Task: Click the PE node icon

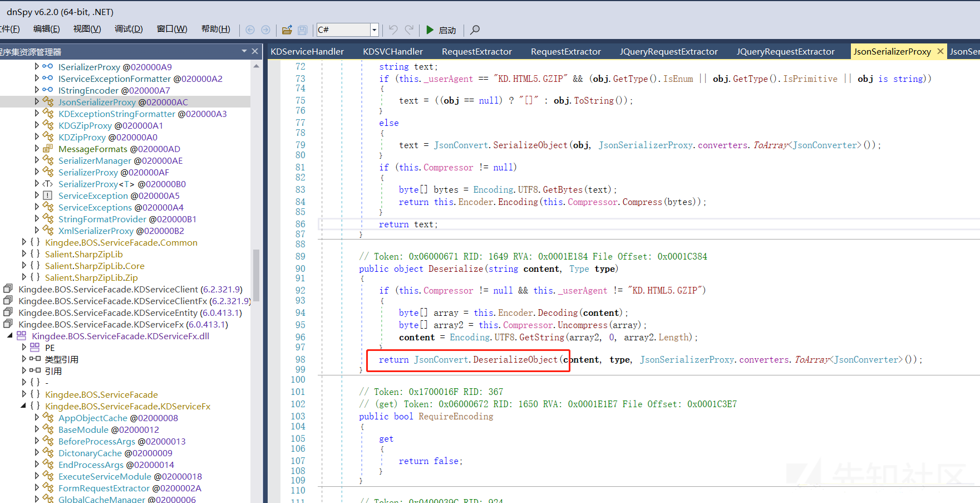Action: tap(35, 347)
